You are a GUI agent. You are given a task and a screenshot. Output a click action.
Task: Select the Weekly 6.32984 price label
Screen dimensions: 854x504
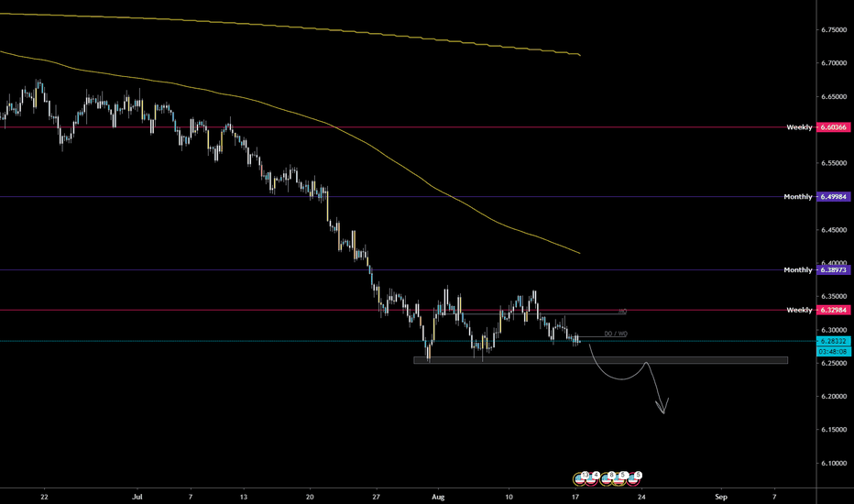[833, 310]
